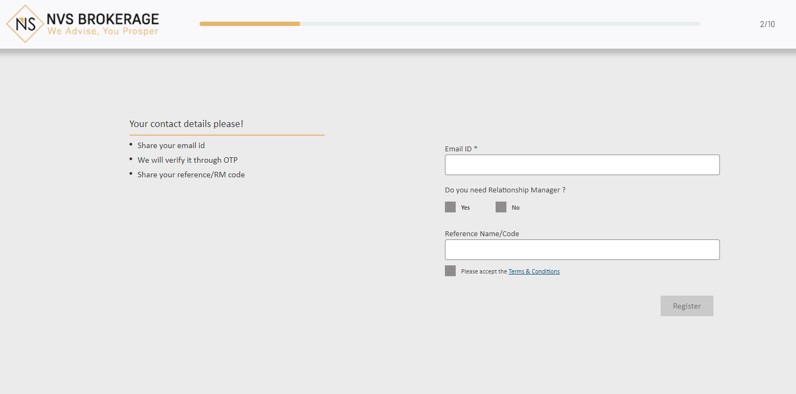Check the Yes box for Relationship Manager
The width and height of the screenshot is (796, 394).
click(450, 207)
